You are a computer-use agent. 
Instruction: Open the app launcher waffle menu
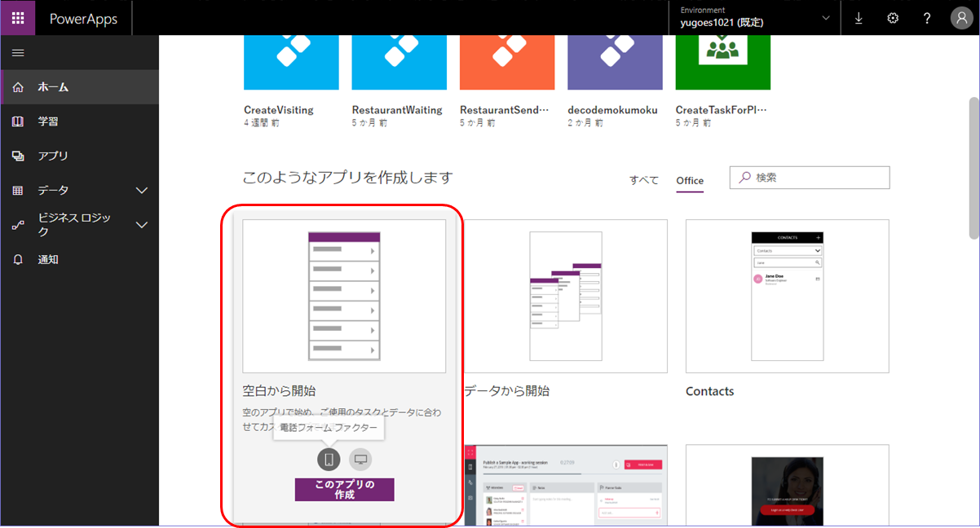[x=16, y=17]
